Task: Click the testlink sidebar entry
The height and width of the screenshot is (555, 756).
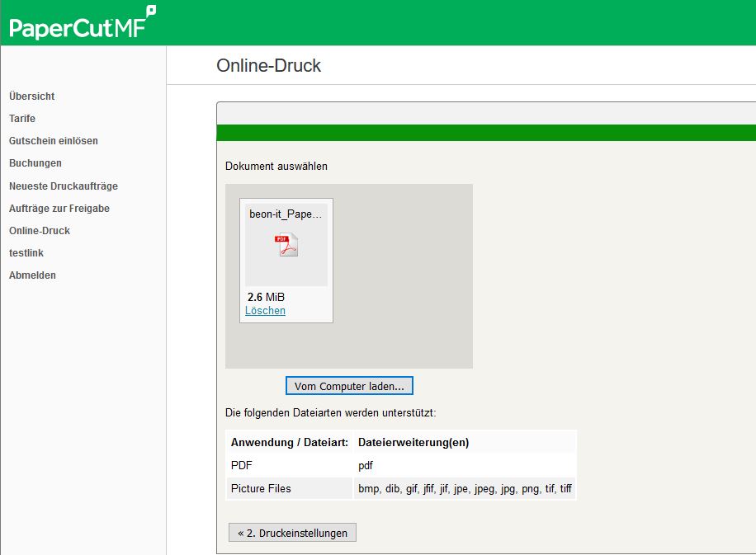Action: [x=26, y=253]
